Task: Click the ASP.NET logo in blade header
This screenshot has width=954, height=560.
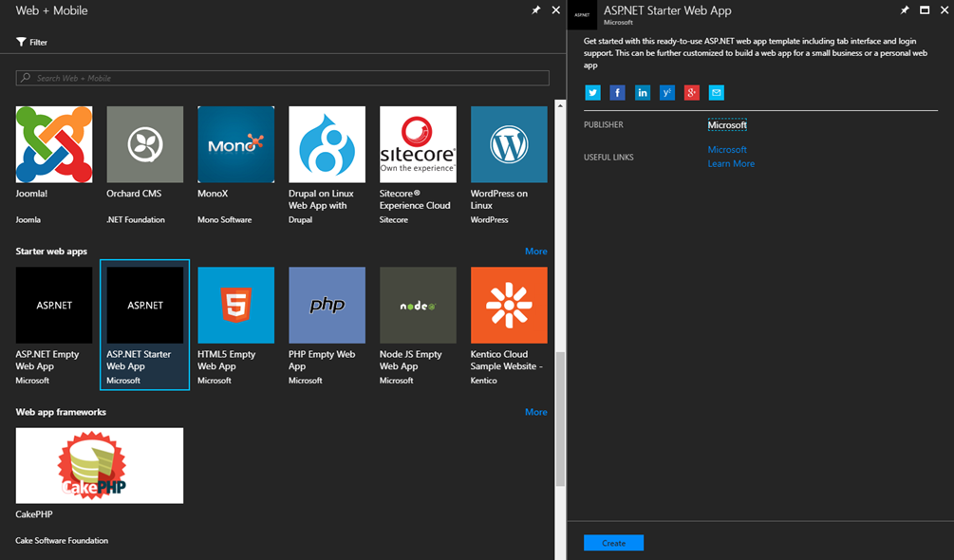Action: [582, 14]
